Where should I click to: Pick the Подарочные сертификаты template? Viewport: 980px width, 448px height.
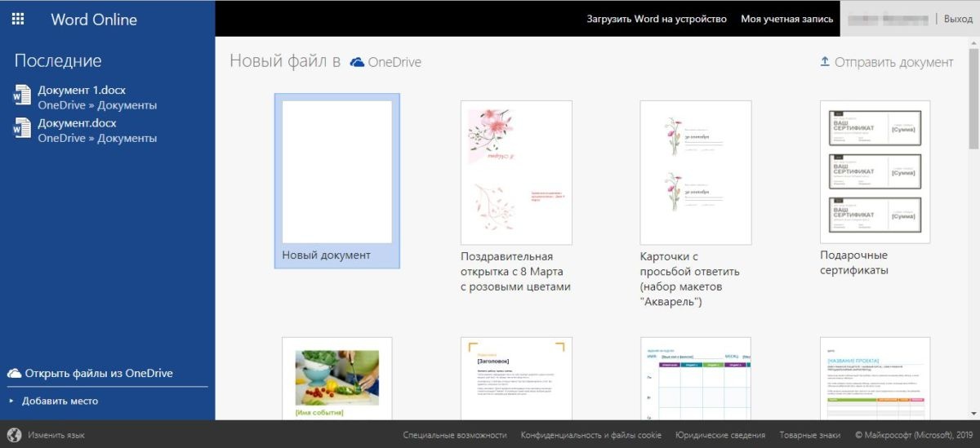[x=875, y=172]
